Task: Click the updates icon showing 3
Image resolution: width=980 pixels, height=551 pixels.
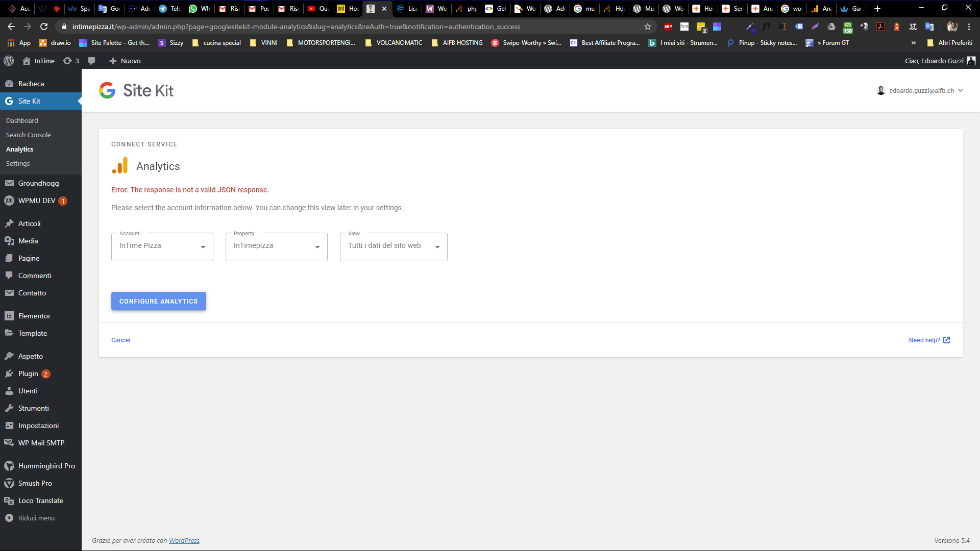Action: 71,61
